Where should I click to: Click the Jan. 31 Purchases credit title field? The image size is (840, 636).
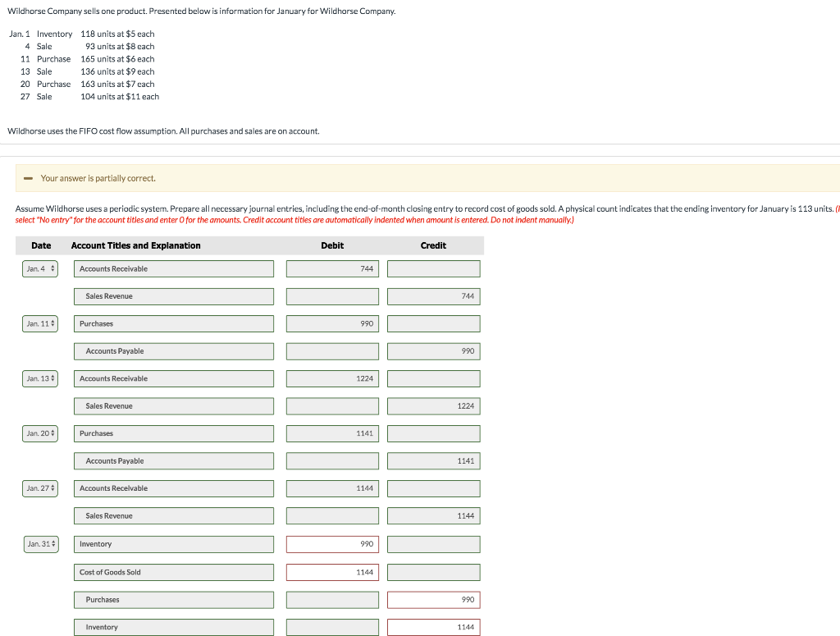point(174,600)
